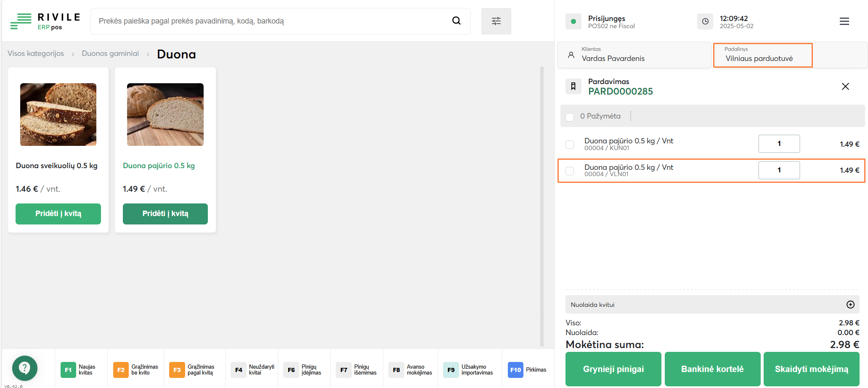The height and width of the screenshot is (388, 868).
Task: Open the Padalinys Vilniaus parduotuvė selector
Action: coord(762,55)
